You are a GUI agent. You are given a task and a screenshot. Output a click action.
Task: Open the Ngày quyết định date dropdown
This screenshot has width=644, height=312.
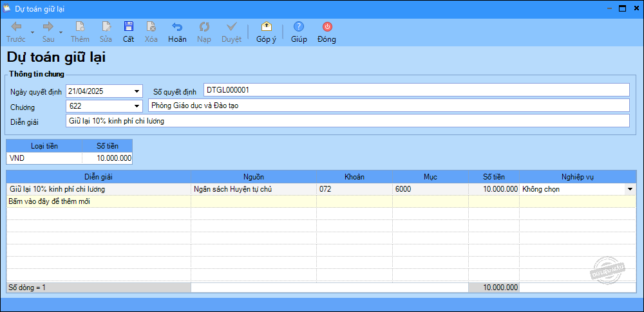(x=137, y=91)
